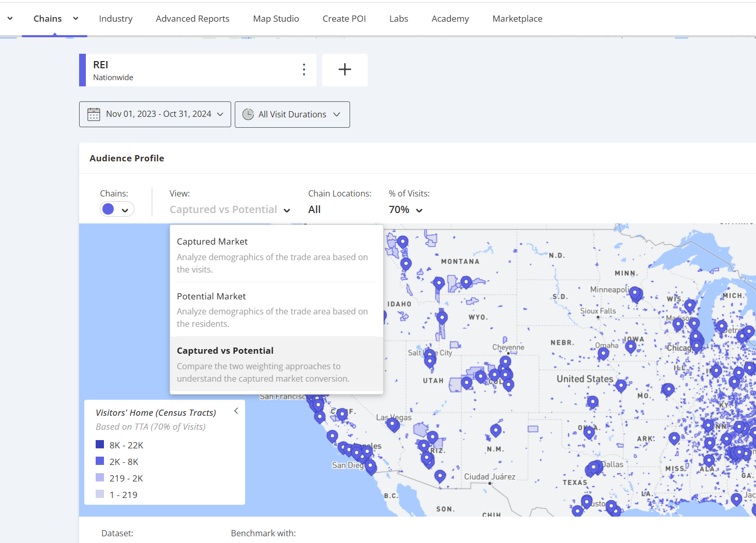Go to the Industry tab
This screenshot has height=543, width=756.
(116, 19)
